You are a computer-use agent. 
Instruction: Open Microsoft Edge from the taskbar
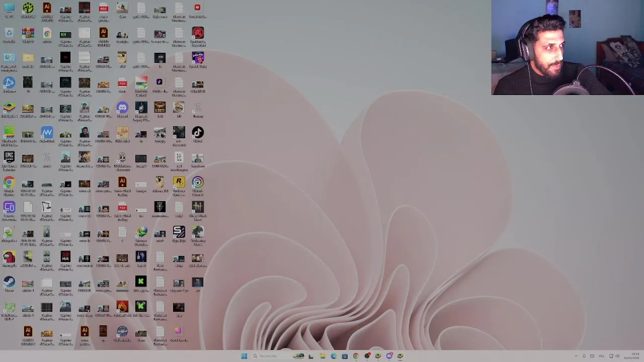tap(334, 356)
